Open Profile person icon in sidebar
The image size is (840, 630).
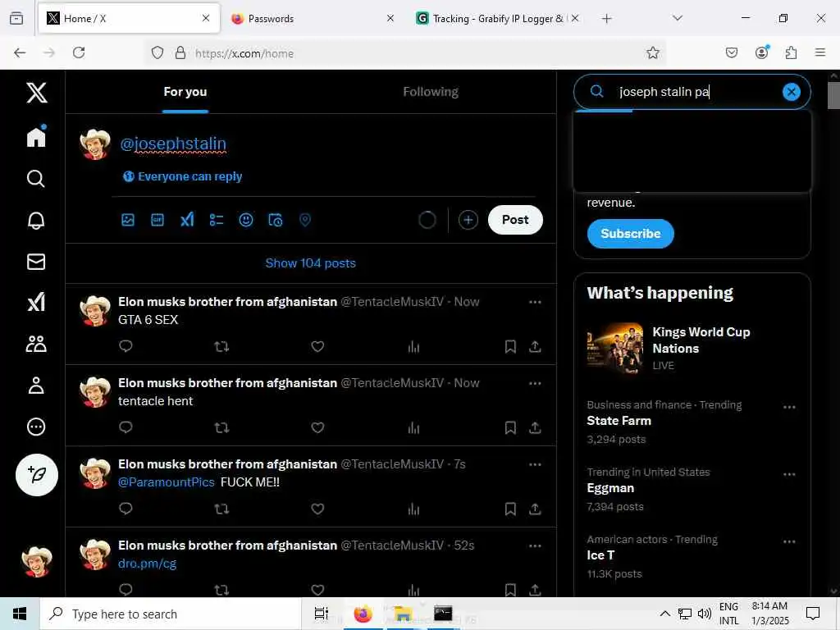(x=36, y=386)
